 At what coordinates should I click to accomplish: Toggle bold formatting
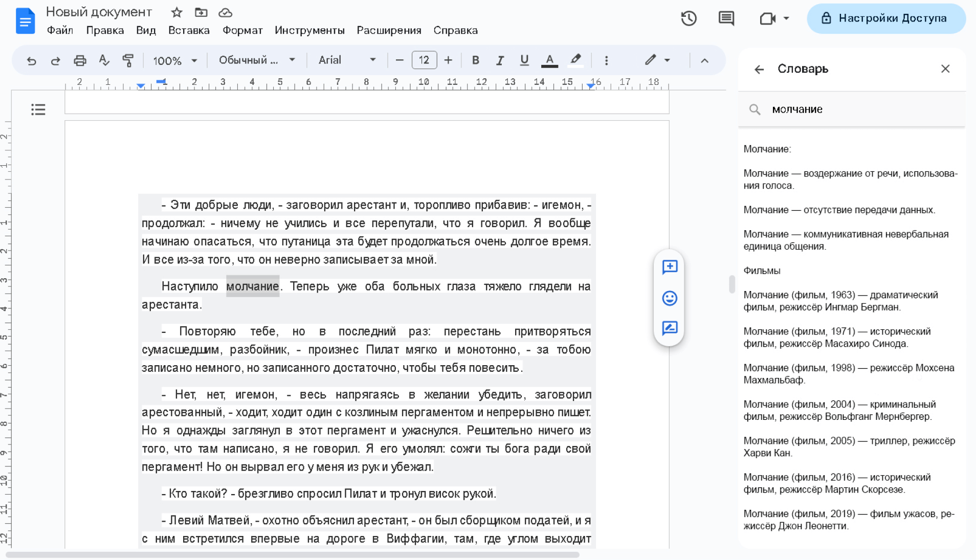point(475,60)
